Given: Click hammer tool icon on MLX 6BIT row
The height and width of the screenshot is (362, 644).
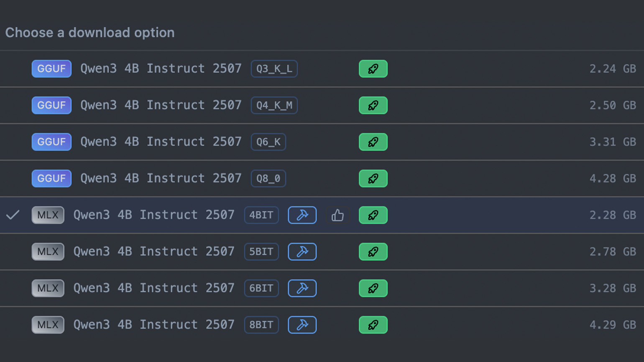Looking at the screenshot, I should click(302, 288).
